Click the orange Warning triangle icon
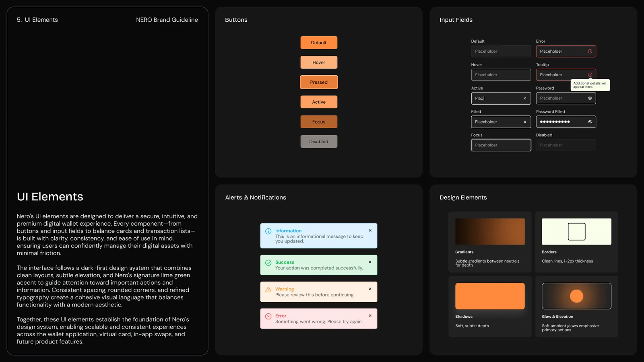 click(x=268, y=290)
